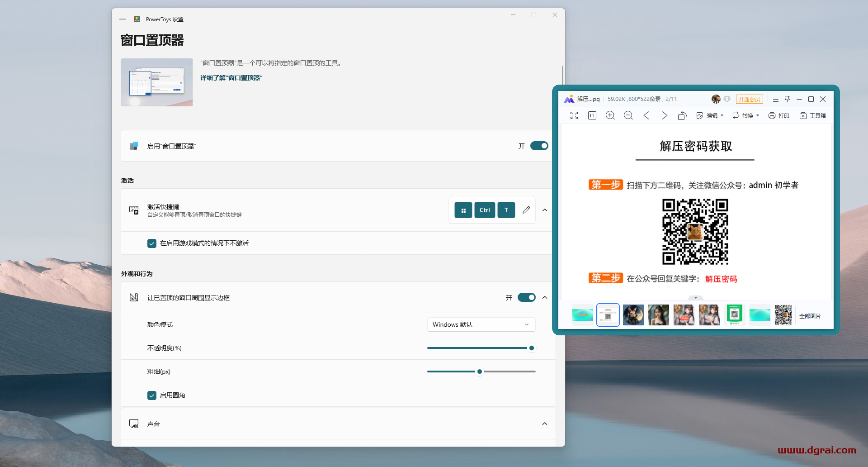The width and height of the screenshot is (868, 467).
Task: Select the highlighted second thumbnail with QR page
Action: click(x=608, y=315)
